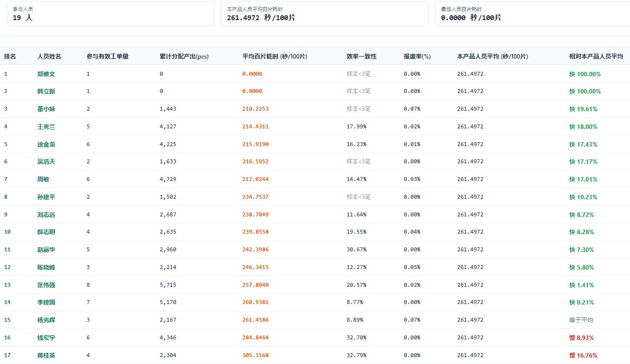Click the name "杨光辉"

(46, 320)
